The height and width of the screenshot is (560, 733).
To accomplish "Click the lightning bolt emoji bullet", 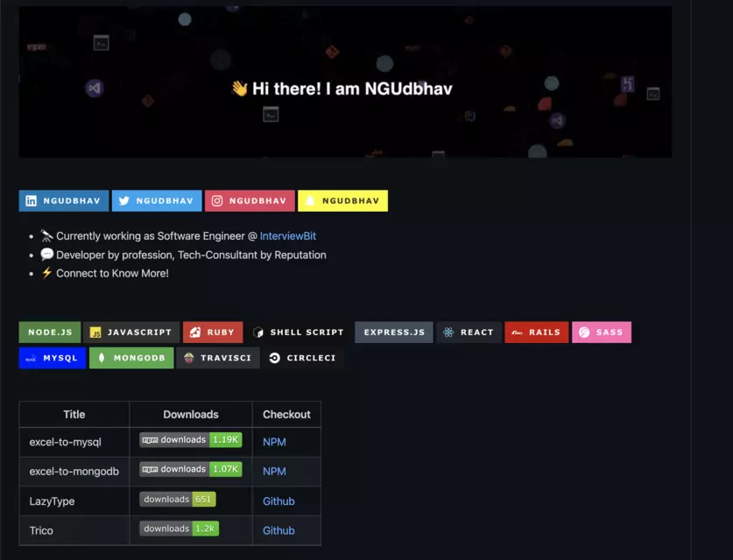I will coord(46,273).
